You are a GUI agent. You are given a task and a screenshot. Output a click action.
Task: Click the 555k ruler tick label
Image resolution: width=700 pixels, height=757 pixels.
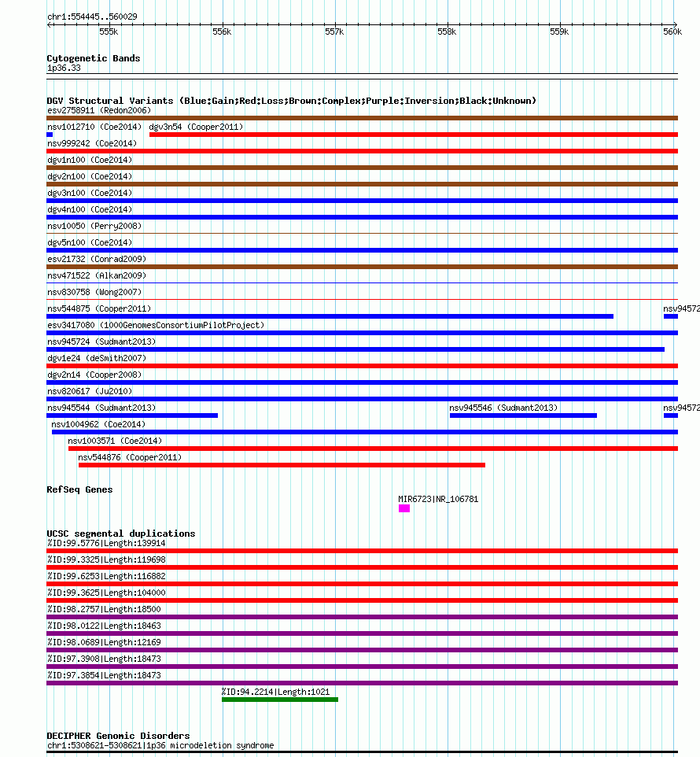click(109, 31)
